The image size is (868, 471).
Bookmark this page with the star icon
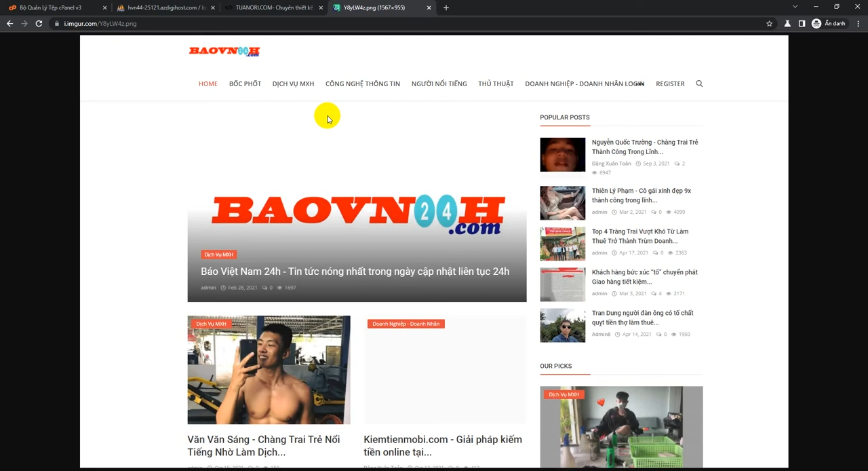[x=769, y=23]
